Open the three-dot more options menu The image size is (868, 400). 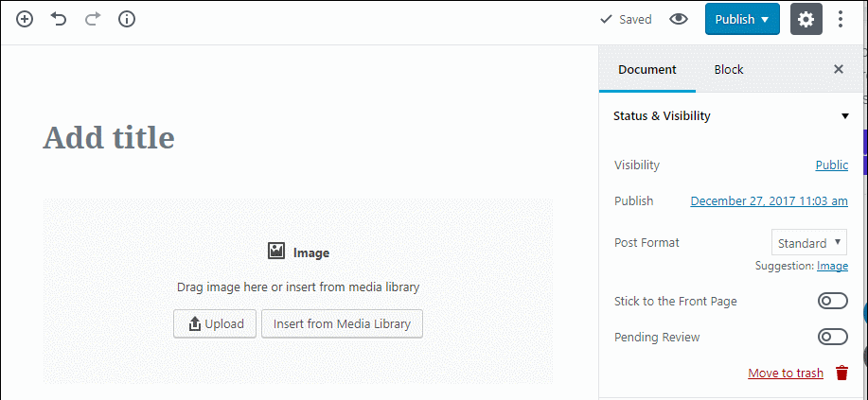(841, 19)
